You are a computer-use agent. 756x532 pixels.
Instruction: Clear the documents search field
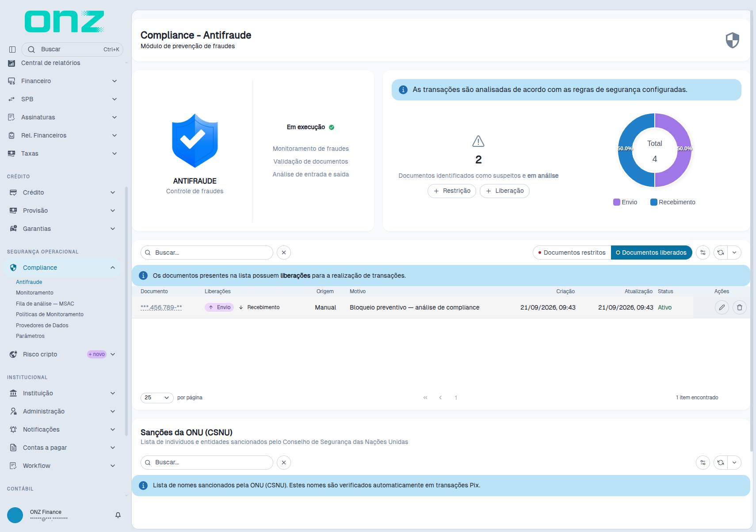click(284, 253)
